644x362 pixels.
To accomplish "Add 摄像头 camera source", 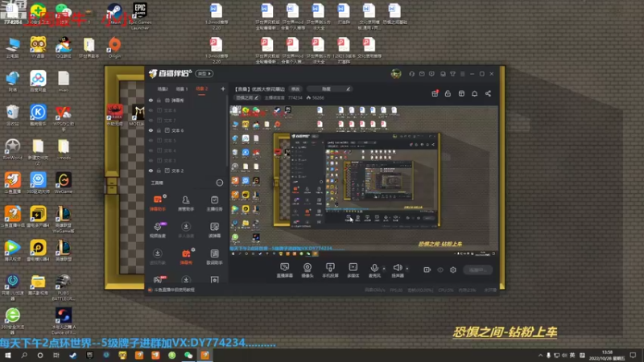I will click(308, 270).
